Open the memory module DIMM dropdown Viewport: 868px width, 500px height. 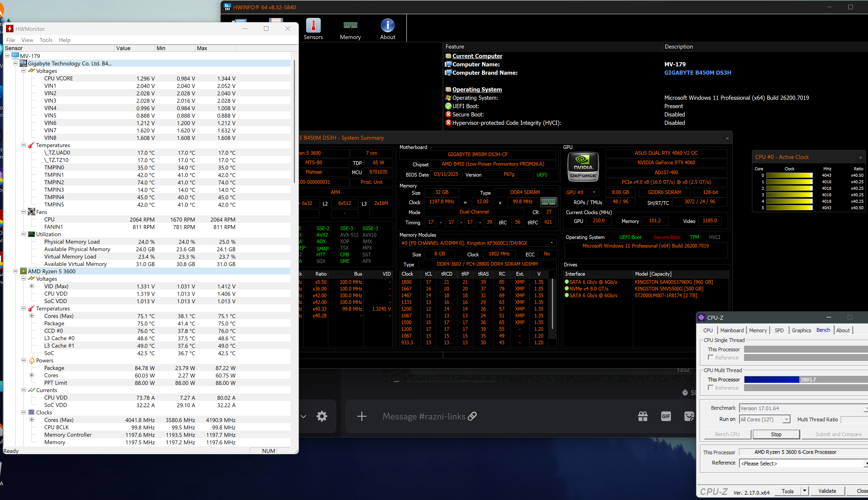coord(552,243)
